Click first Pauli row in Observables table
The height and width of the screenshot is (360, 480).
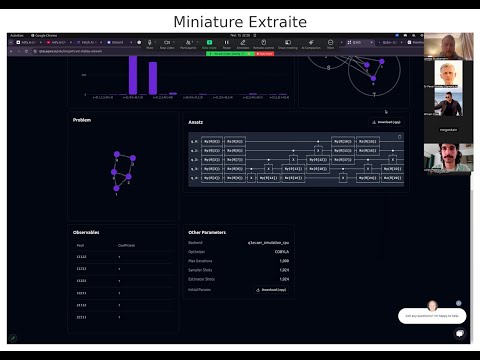[x=123, y=257]
